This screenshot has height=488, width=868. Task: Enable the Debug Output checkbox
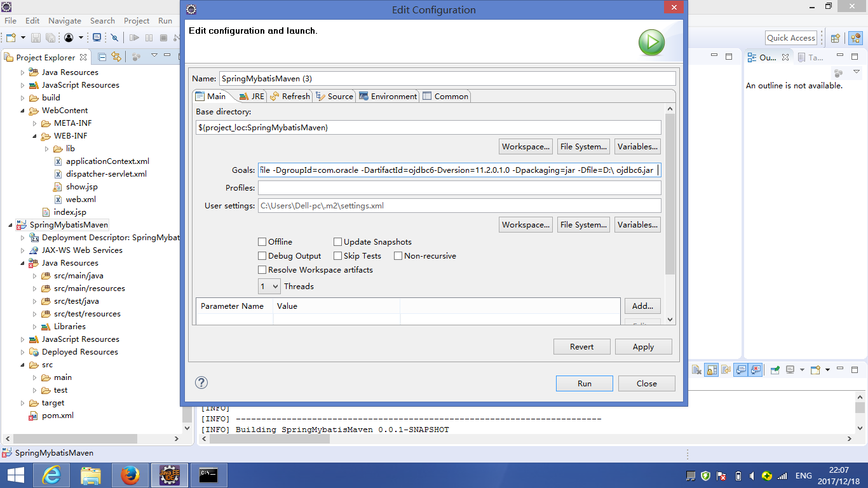tap(262, 256)
